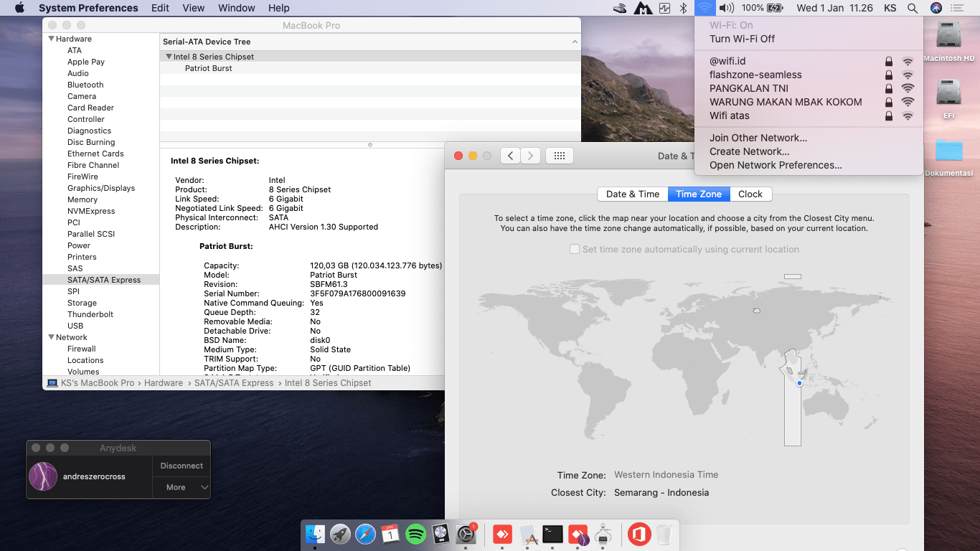Screen dimensions: 980x551
Task: Switch to the Date & Time tab
Action: click(x=633, y=194)
